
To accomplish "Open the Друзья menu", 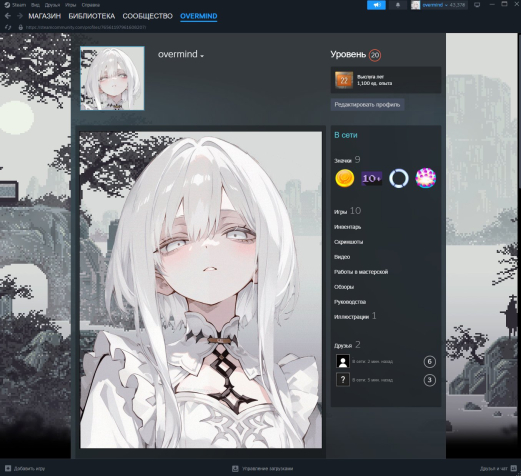I will (52, 5).
